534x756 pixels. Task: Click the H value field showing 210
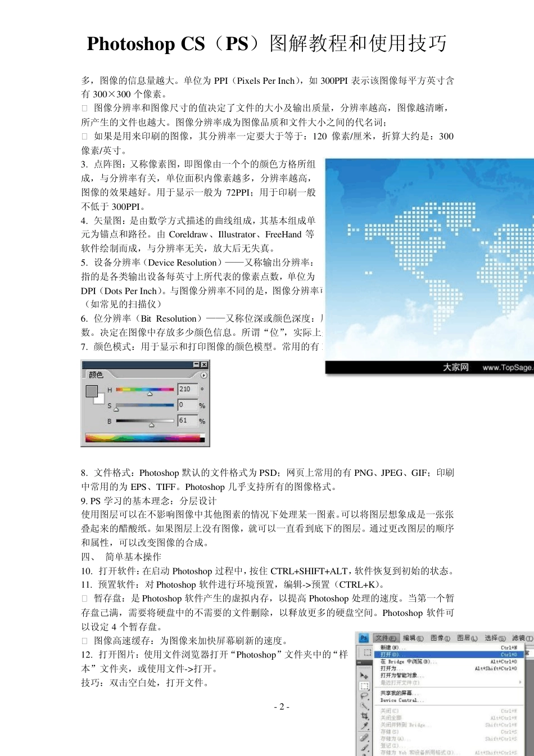(x=188, y=389)
